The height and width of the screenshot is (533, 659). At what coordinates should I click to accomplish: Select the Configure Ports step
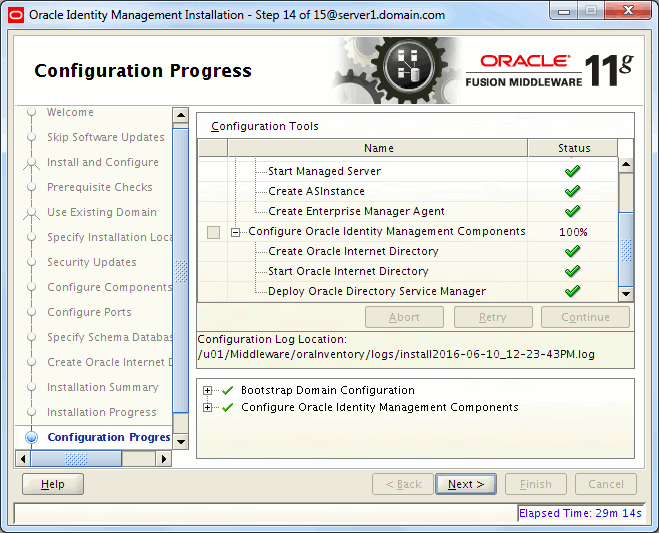(x=89, y=312)
